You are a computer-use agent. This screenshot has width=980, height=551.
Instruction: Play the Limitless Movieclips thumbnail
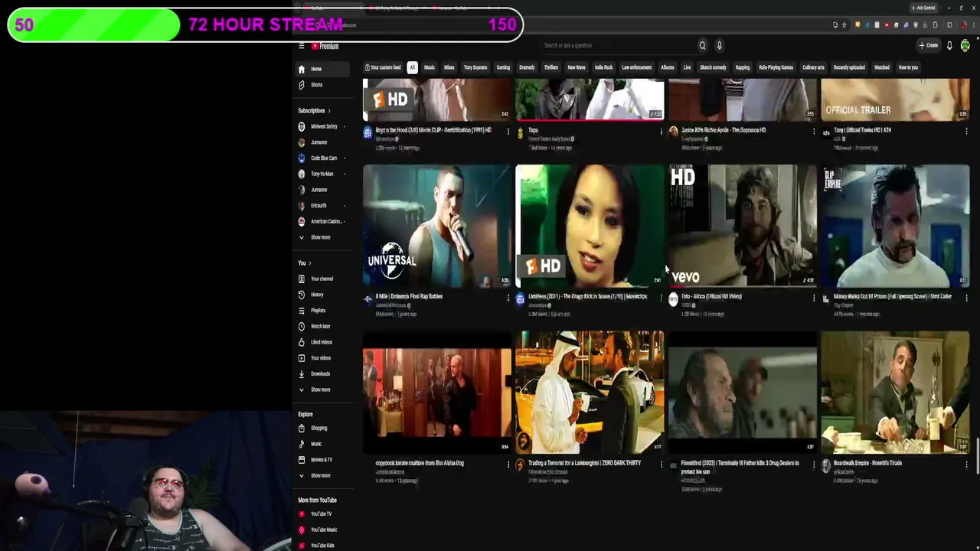[590, 225]
